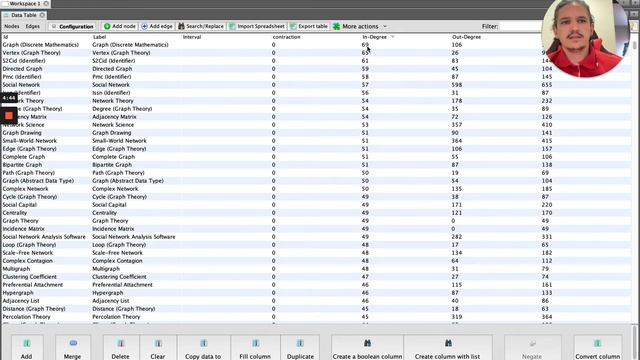Viewport: 640px width, 360px height.
Task: Open the More actions dropdown
Action: [359, 26]
